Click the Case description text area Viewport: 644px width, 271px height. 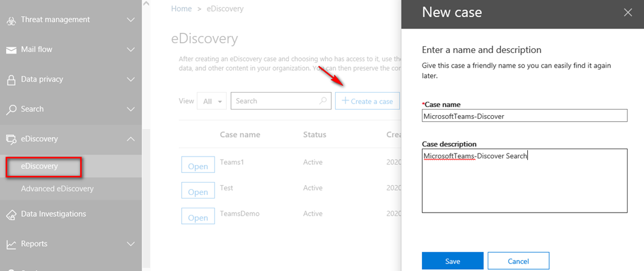coord(524,180)
